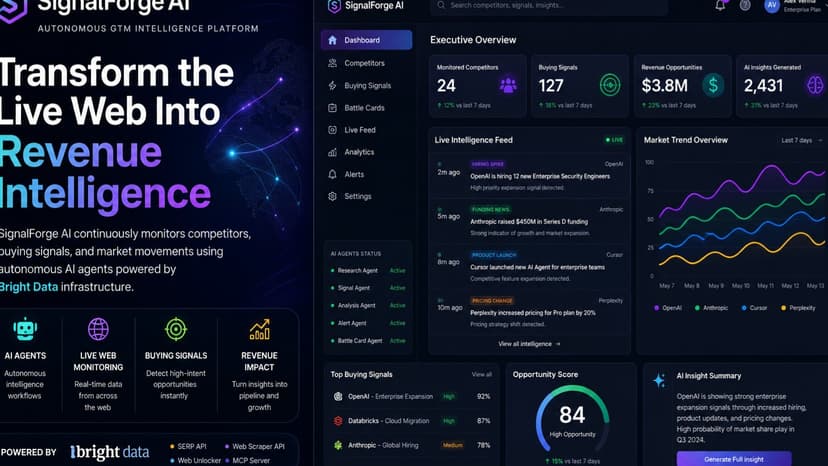Click the Live Feed icon in sidebar
The image size is (828, 466).
332,130
